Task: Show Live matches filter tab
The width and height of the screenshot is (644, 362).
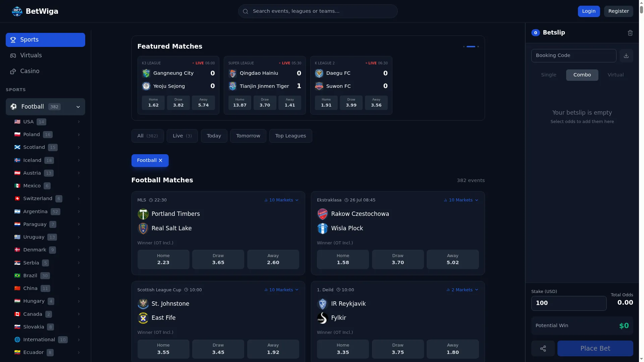Action: pos(182,136)
